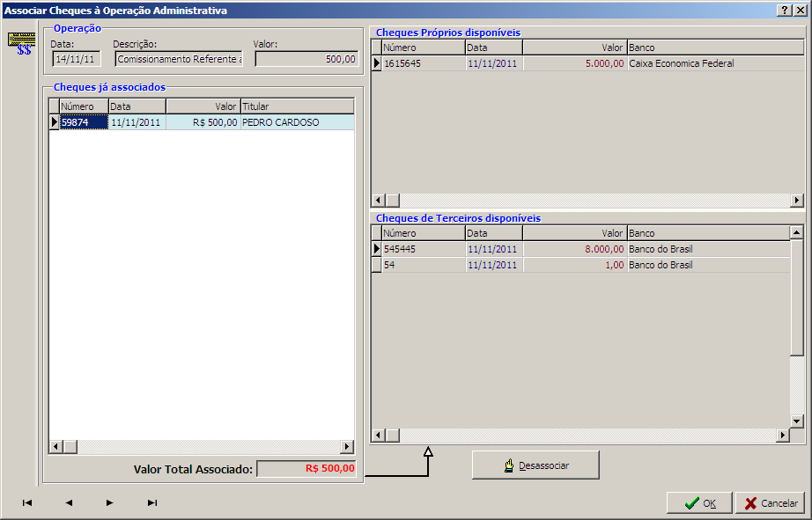Click the help question mark button
Screen dimensions: 812x520
(x=784, y=10)
